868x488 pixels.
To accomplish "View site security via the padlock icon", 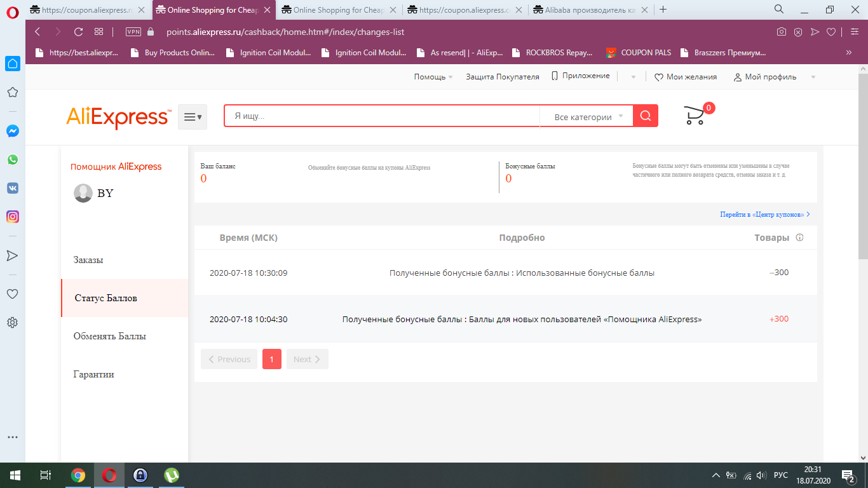I will coord(151,32).
